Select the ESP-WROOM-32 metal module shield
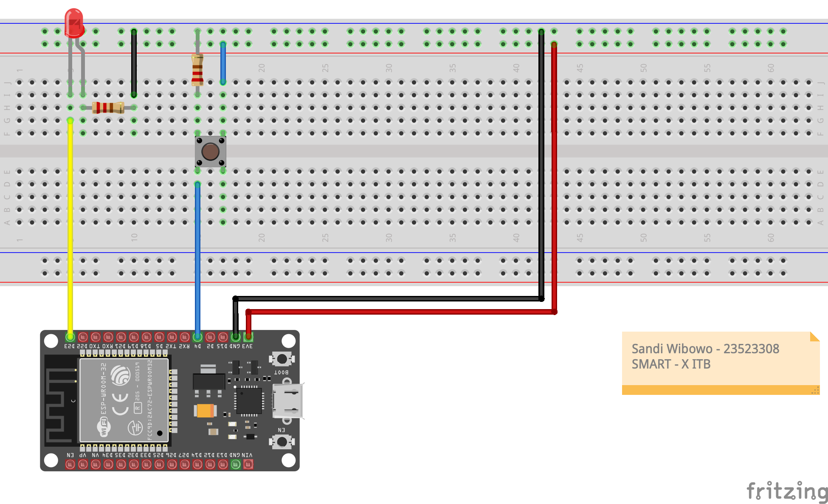828x504 pixels. pyautogui.click(x=124, y=400)
